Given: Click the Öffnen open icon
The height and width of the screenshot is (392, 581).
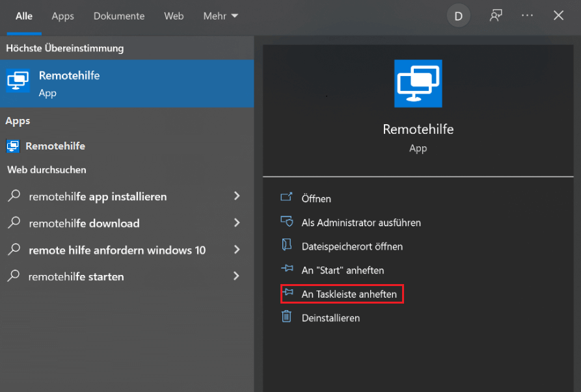Looking at the screenshot, I should coord(286,197).
